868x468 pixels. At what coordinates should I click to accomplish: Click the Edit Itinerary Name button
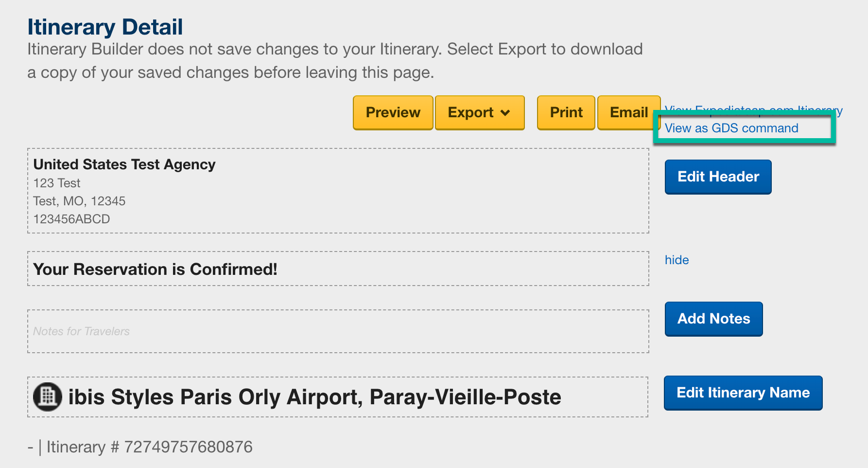743,393
